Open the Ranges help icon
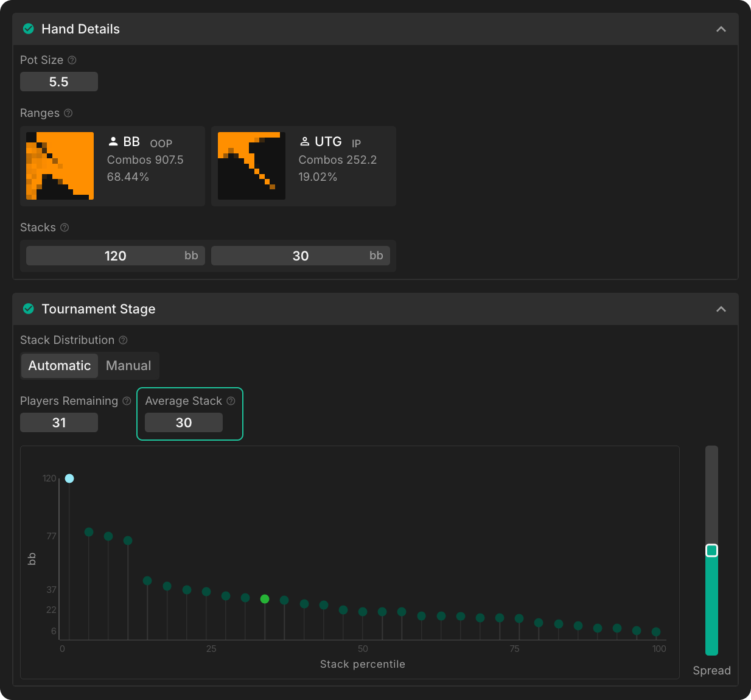The width and height of the screenshot is (751, 700). point(68,113)
